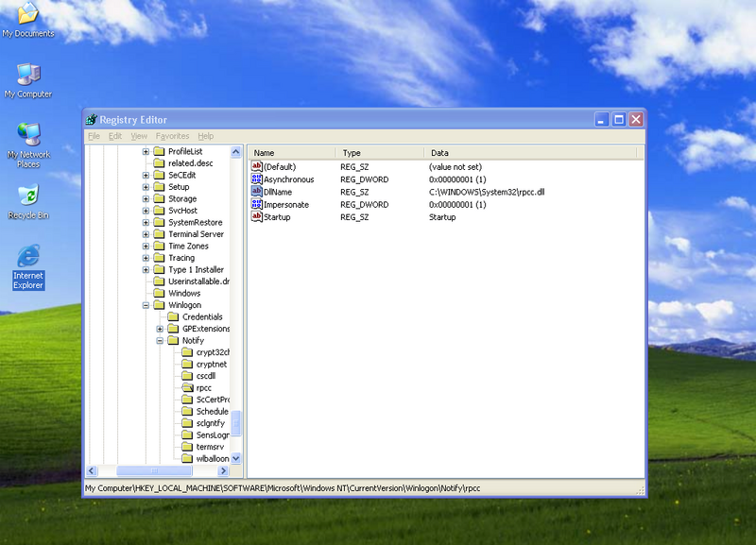Click the Setup folder icon
This screenshot has height=545, width=756.
click(159, 186)
